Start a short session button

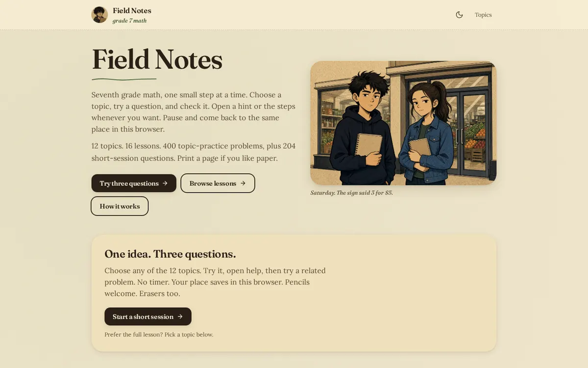tap(148, 316)
